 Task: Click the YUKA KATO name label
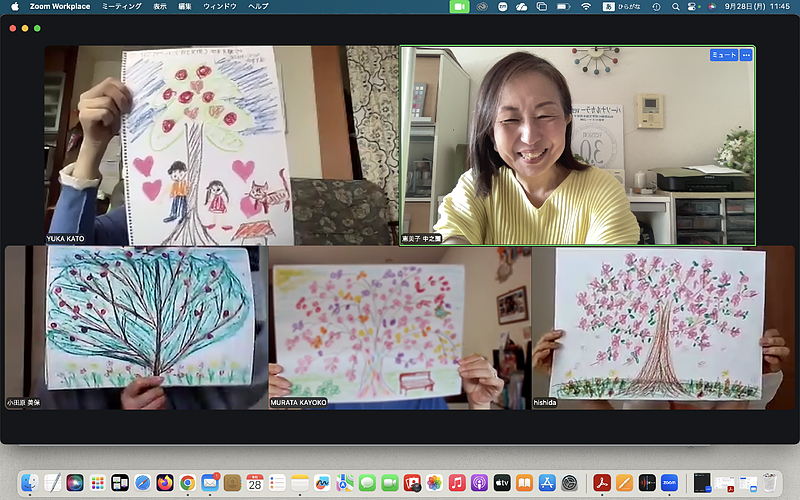point(65,239)
